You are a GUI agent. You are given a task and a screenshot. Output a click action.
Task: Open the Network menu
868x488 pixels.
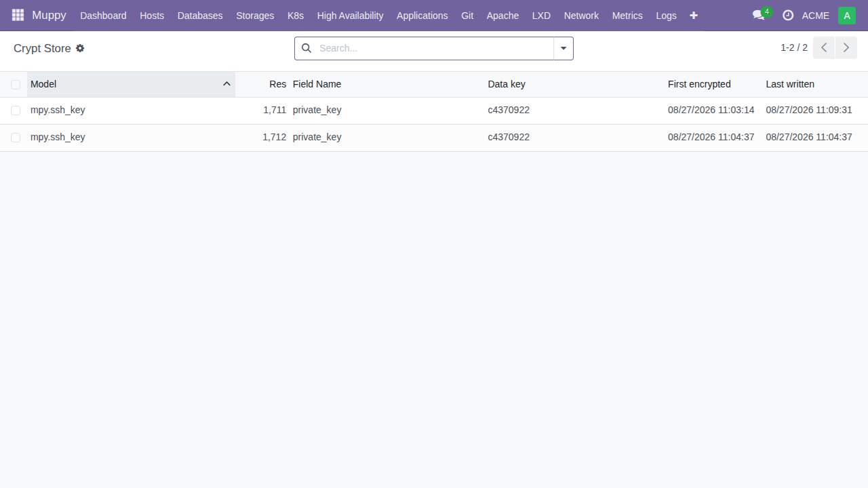click(581, 15)
